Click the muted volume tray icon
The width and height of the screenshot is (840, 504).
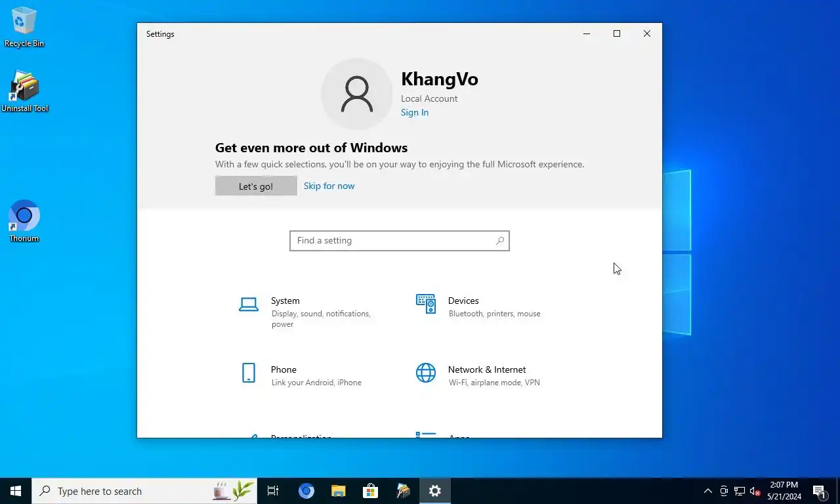click(755, 491)
